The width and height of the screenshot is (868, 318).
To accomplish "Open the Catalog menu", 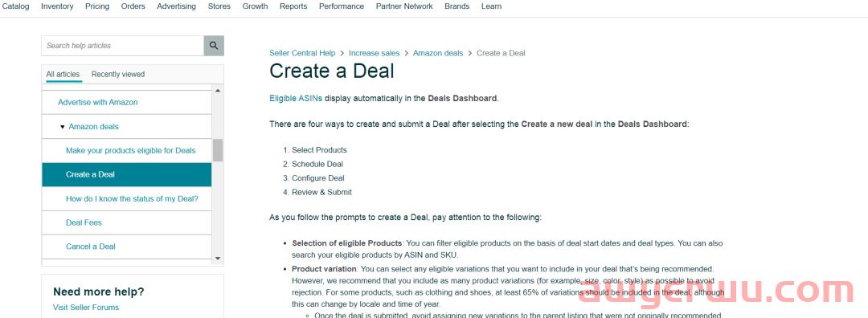I will coord(15,6).
